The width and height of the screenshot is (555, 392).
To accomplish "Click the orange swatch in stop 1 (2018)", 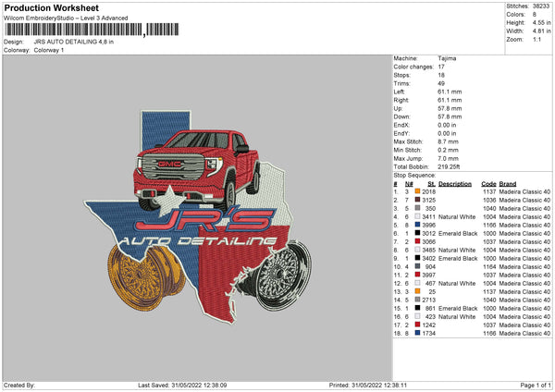I will click(x=417, y=191).
